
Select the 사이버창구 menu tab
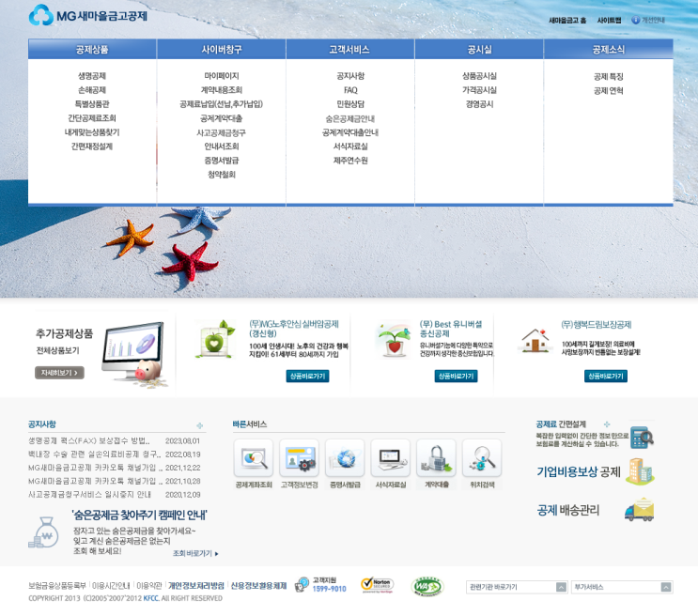point(222,50)
